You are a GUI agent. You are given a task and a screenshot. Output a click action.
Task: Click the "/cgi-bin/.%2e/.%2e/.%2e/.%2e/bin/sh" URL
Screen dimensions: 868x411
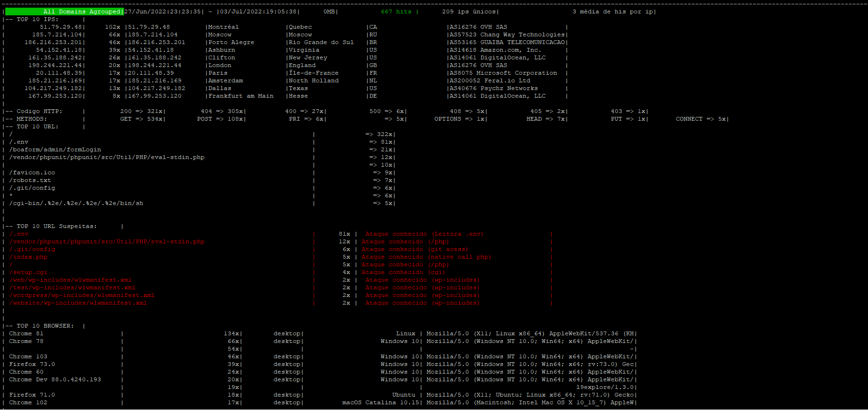(x=76, y=203)
